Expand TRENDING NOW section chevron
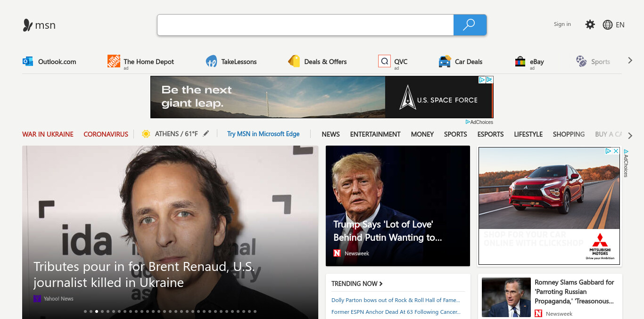The image size is (644, 319). click(x=381, y=284)
